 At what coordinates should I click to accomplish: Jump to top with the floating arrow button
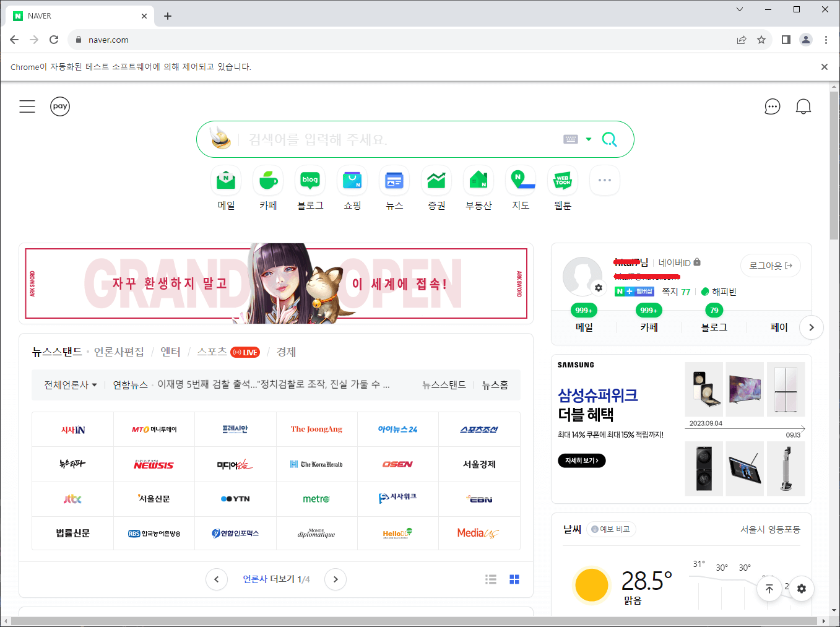pyautogui.click(x=769, y=589)
